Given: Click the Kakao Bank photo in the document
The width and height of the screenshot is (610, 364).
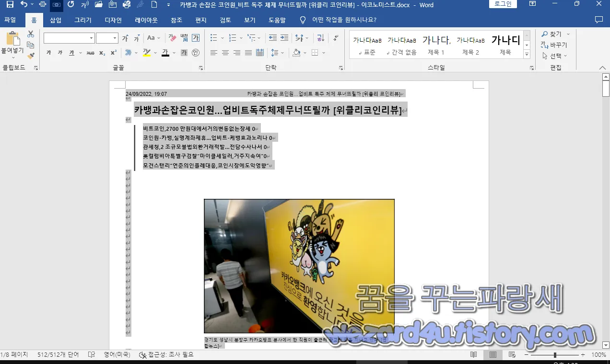Looking at the screenshot, I should click(x=299, y=266).
